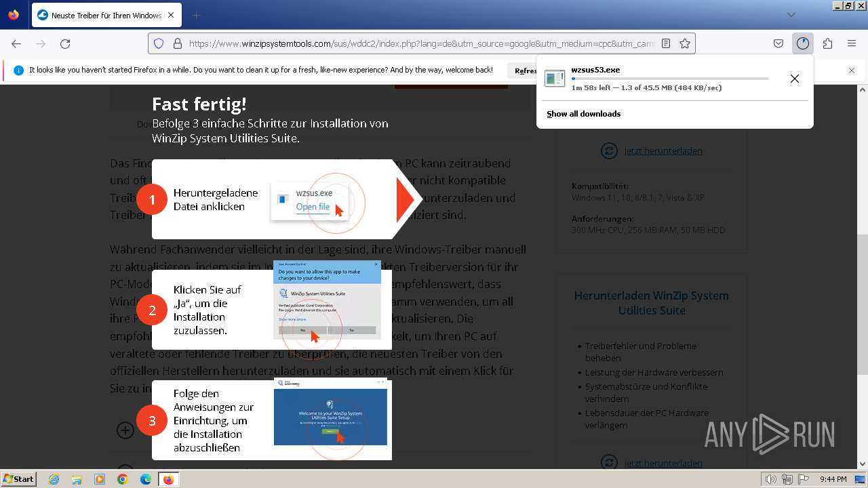The height and width of the screenshot is (488, 868).
Task: Bookmark this page with star icon
Action: click(685, 43)
